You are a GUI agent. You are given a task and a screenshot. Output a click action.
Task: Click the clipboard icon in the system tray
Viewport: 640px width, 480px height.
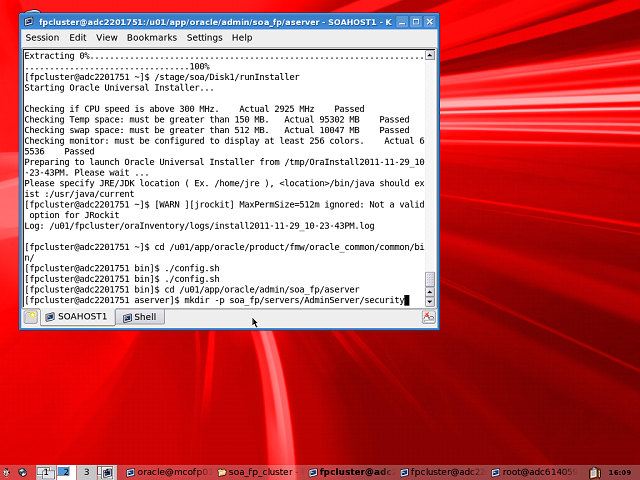(x=595, y=471)
